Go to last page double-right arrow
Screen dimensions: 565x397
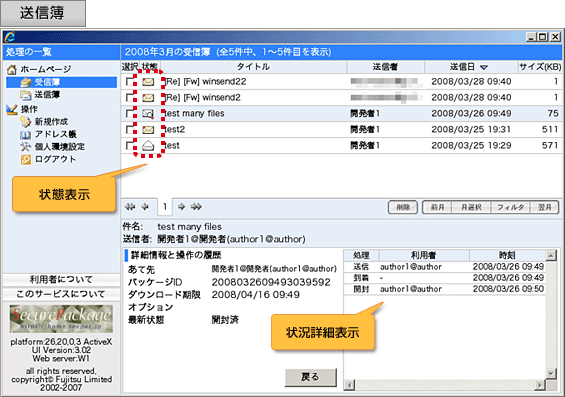click(196, 207)
